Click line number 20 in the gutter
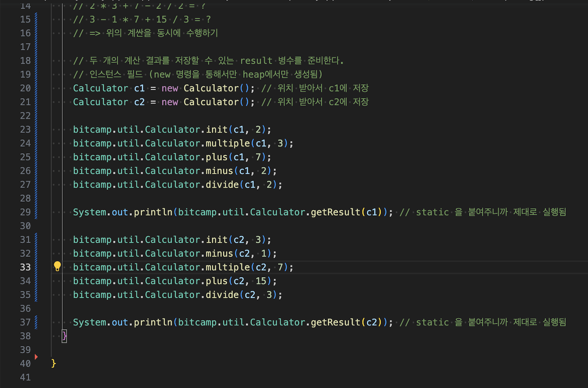 pyautogui.click(x=26, y=88)
